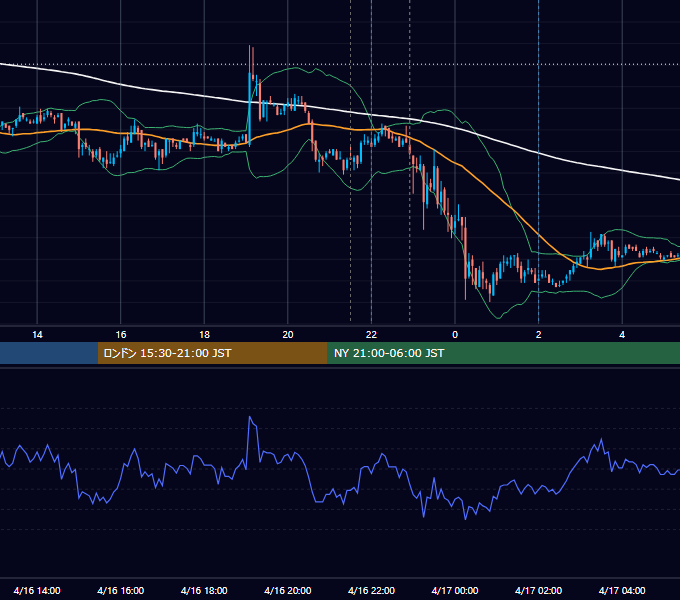This screenshot has height=600, width=680.
Task: Click the '22' hour label on price chart axis
Action: (x=371, y=335)
